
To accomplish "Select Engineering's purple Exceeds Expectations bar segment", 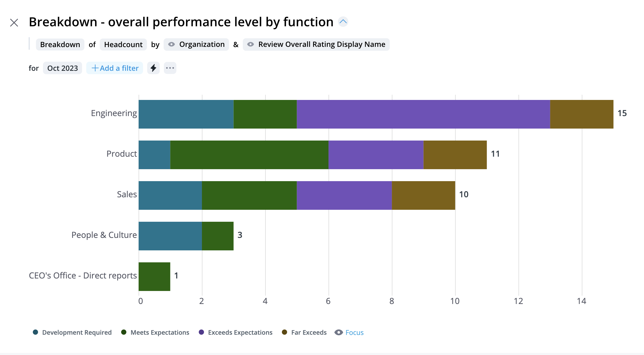I will 423,114.
